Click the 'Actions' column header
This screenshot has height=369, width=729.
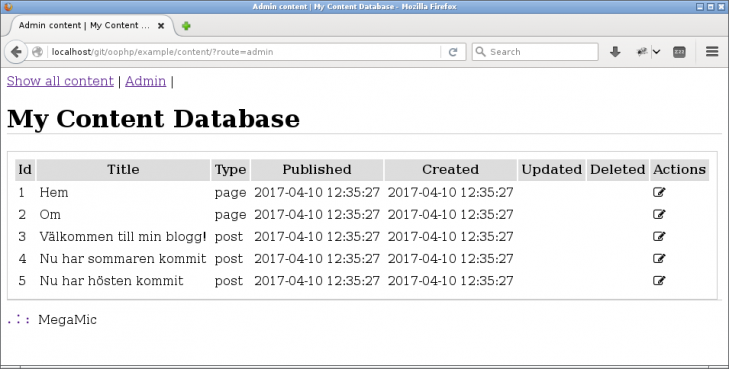click(680, 170)
